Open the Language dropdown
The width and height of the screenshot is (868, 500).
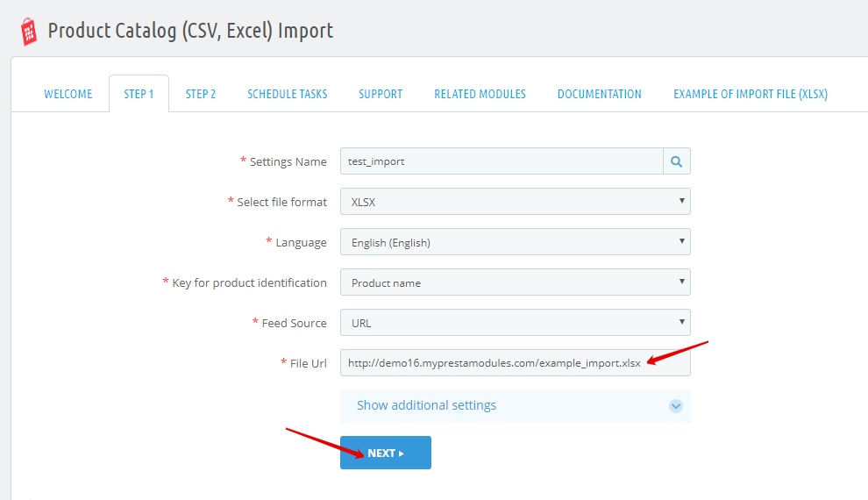516,242
